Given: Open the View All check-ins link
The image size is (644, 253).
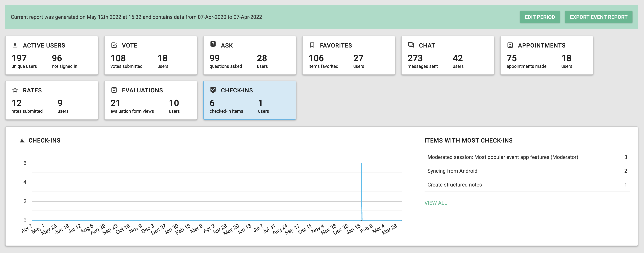Looking at the screenshot, I should (x=436, y=203).
